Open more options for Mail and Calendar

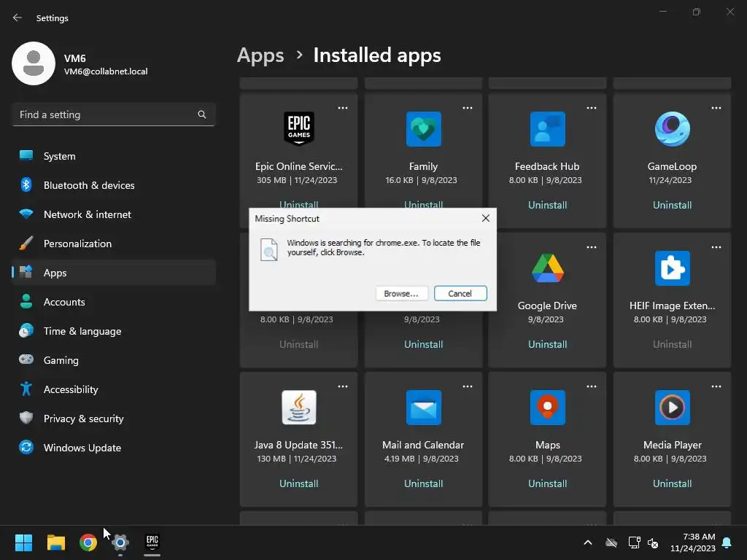tap(468, 386)
